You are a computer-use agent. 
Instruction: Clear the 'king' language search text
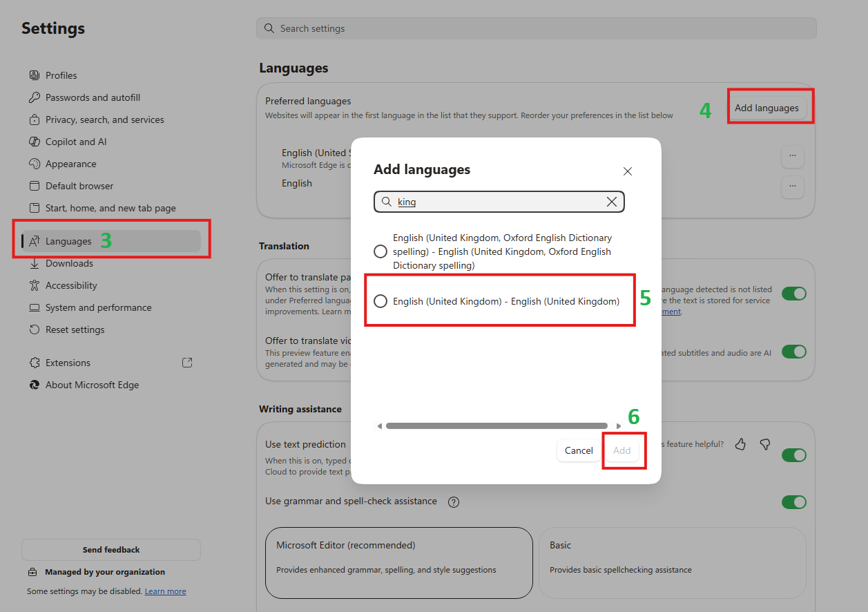click(x=612, y=202)
